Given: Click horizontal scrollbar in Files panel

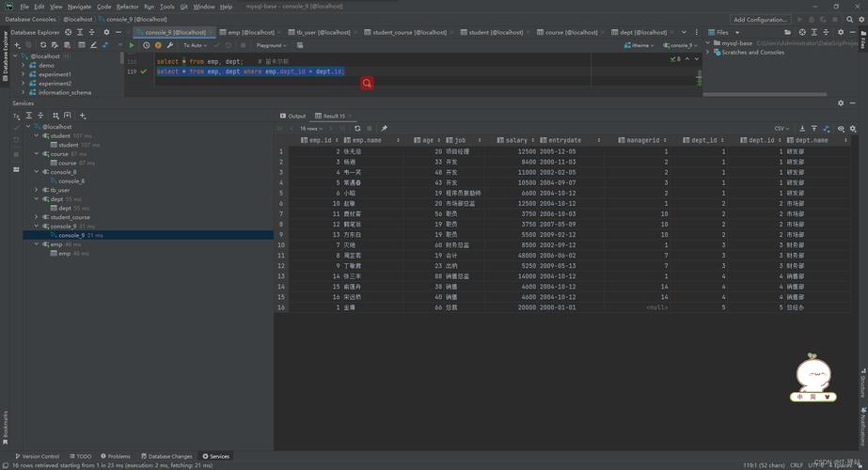Looking at the screenshot, I should click(x=765, y=94).
